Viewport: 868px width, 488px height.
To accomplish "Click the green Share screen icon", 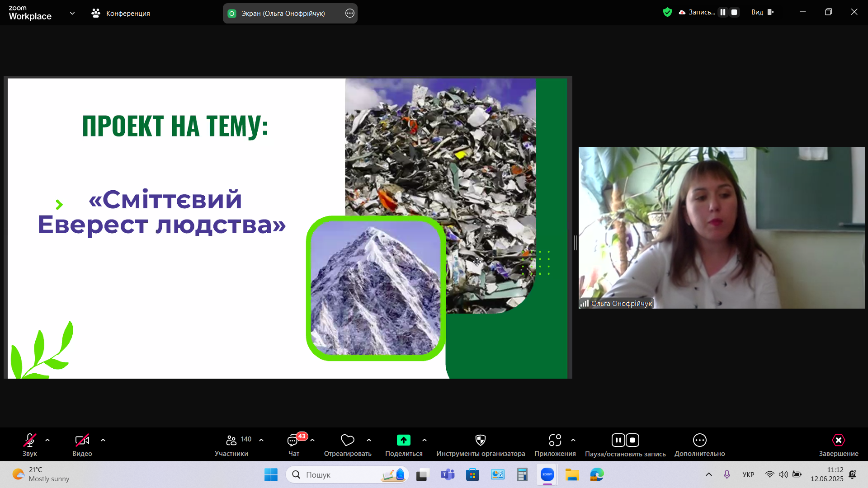I will 403,440.
